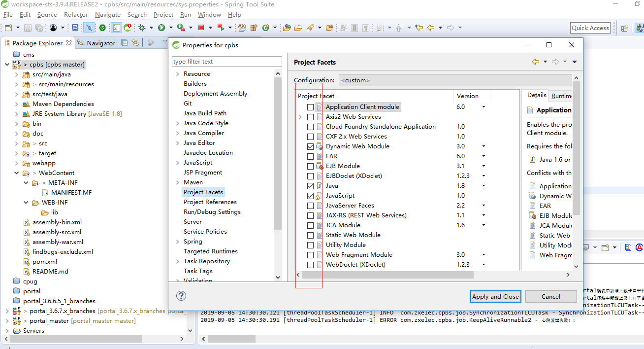Viewport: 644px width, 349px height.
Task: Expand src/main/java in Package Explorer
Action: point(16,74)
